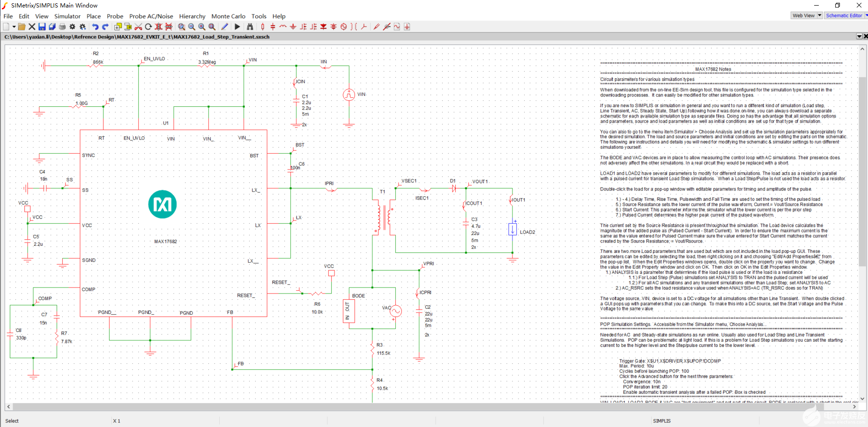Select the BODE probe block
The image size is (868, 427).
pos(349,311)
